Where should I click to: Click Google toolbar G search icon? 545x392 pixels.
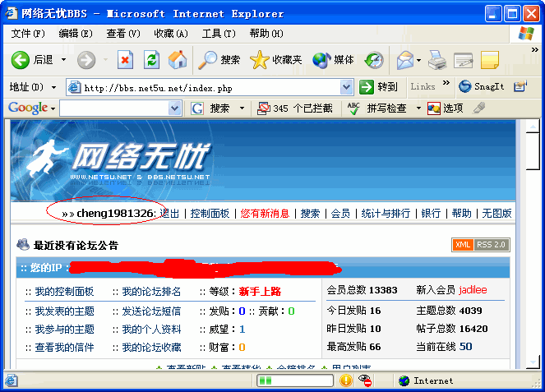pyautogui.click(x=197, y=108)
